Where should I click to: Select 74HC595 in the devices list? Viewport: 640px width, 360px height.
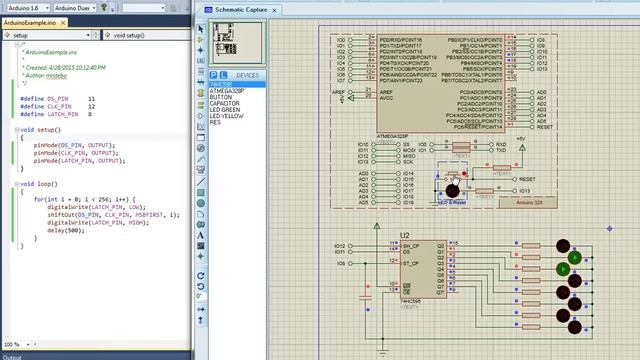click(x=237, y=84)
